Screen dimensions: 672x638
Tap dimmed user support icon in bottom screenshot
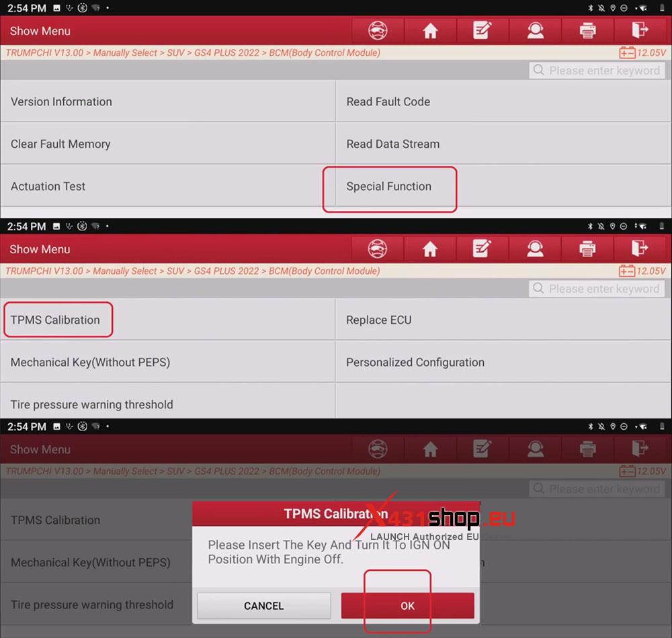(536, 449)
